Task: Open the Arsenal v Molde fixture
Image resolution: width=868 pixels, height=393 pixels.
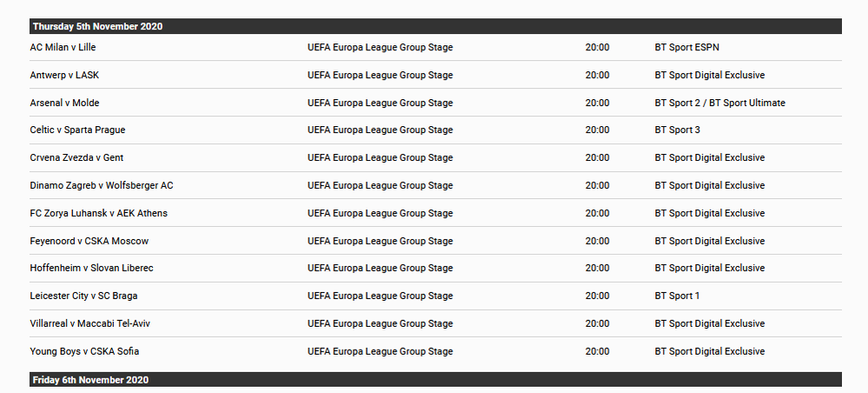Action: (64, 103)
